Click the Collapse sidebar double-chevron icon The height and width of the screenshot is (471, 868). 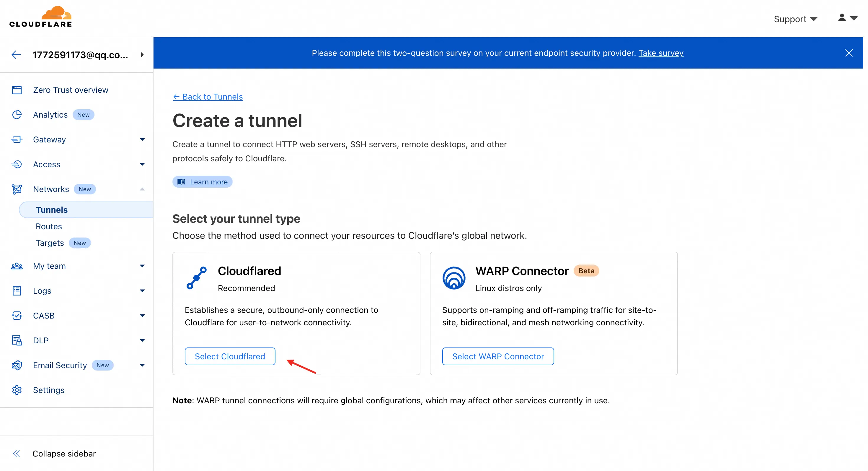[x=16, y=454]
